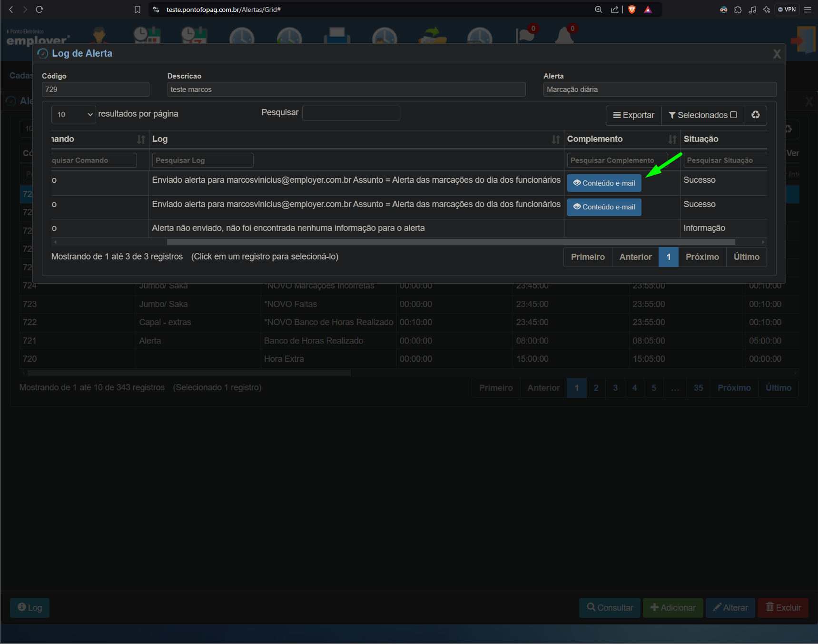Viewport: 818px width, 644px height.
Task: Click the zoom magnifier icon in the address bar
Action: (599, 10)
